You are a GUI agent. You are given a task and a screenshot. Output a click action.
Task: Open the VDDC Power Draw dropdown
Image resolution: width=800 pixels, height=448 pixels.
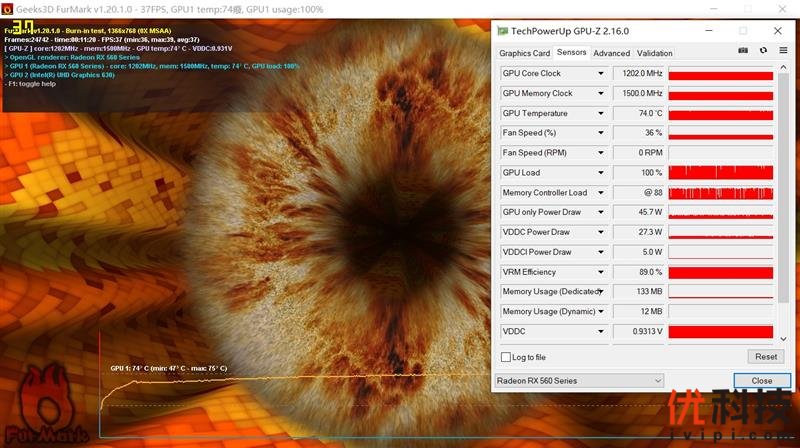tap(601, 232)
